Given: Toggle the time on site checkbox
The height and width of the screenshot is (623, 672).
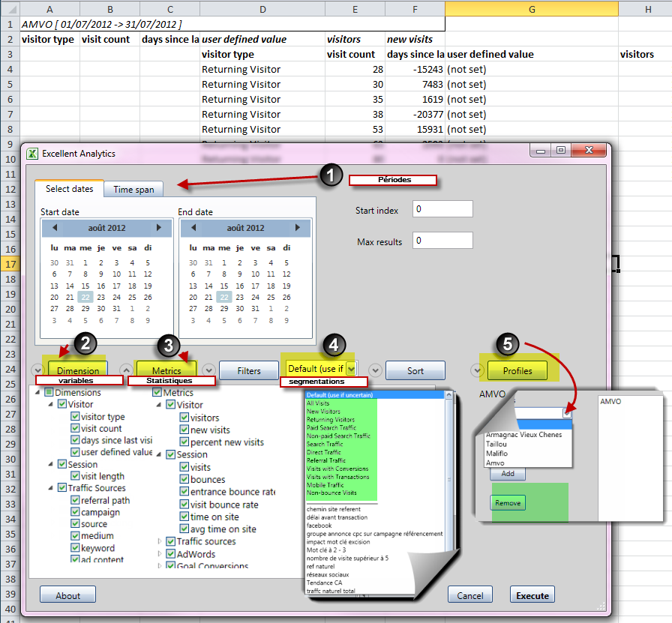Looking at the screenshot, I should pos(184,517).
